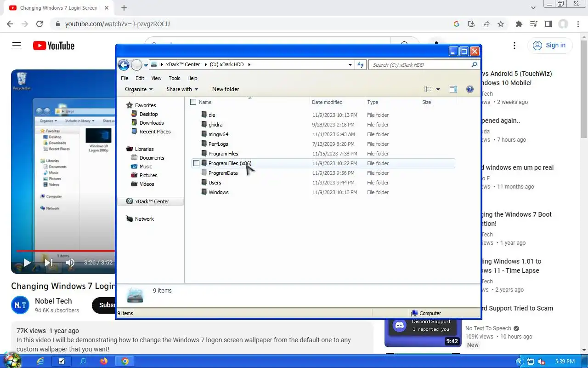The width and height of the screenshot is (588, 368).
Task: Open Downloads under Favorites
Action: [152, 123]
